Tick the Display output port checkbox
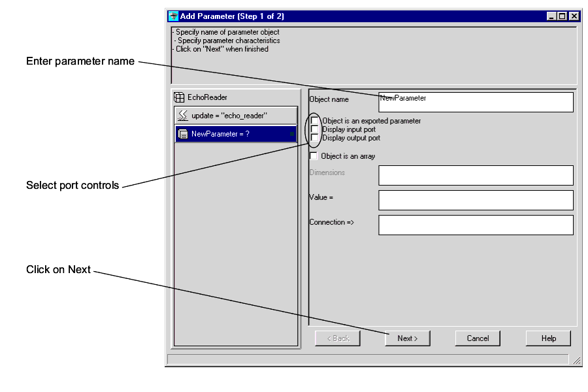 316,138
